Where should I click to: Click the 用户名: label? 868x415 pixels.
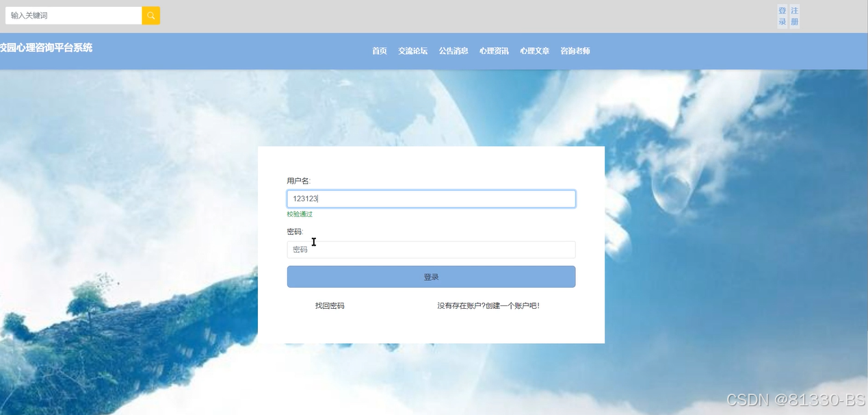click(x=298, y=181)
